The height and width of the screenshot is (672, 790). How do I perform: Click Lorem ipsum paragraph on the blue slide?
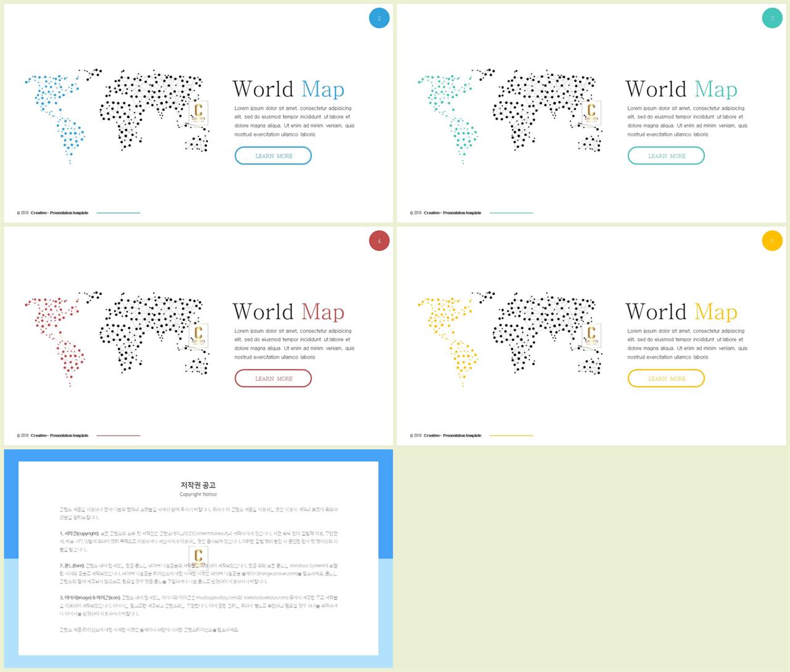294,121
